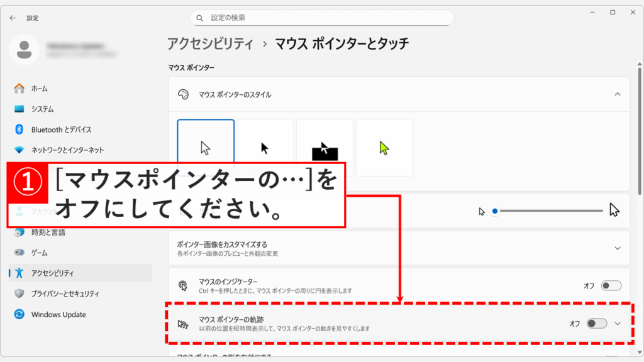Click the pointer size slider track
The image size is (644, 362).
[x=548, y=211]
